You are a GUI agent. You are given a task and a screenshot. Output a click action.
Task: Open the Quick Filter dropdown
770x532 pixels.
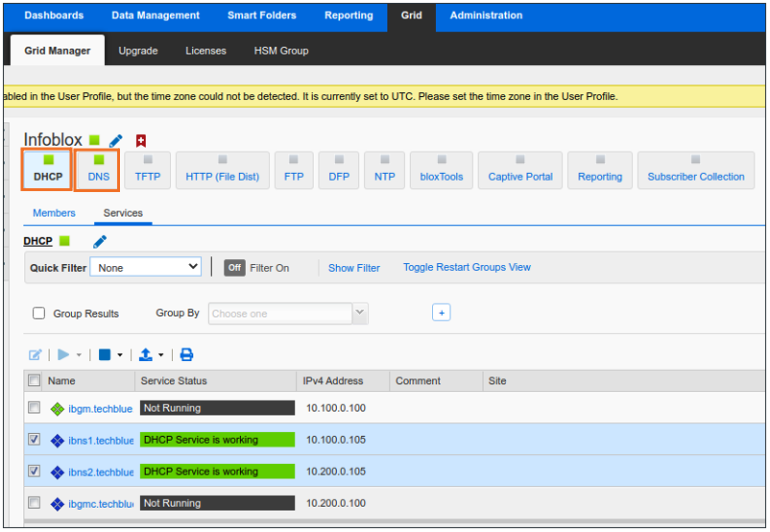pyautogui.click(x=145, y=268)
